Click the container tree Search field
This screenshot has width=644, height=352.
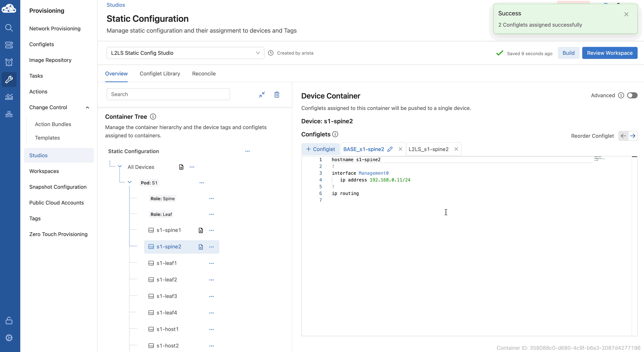168,94
